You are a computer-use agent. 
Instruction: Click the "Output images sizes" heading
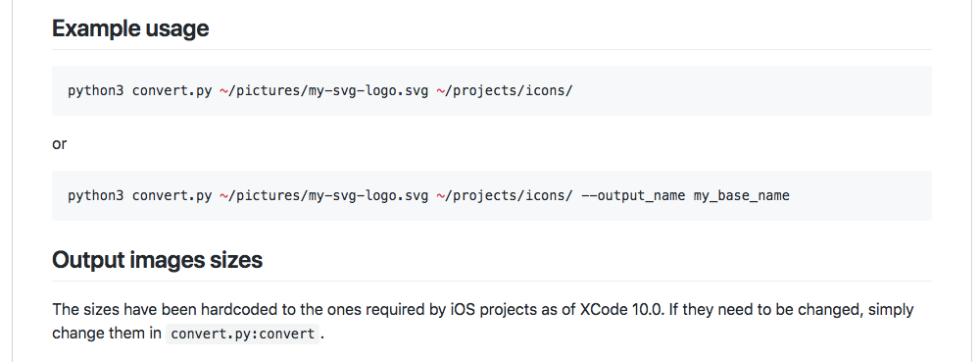point(157,259)
